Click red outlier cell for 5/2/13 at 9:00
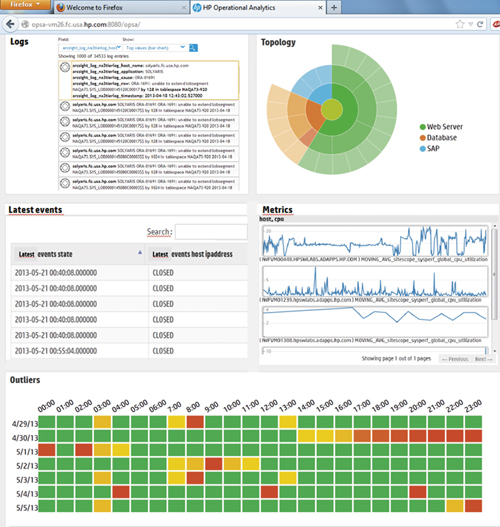 [x=214, y=464]
